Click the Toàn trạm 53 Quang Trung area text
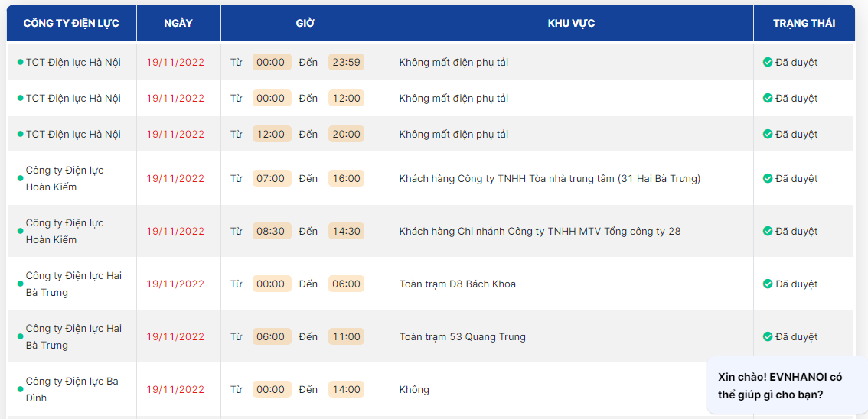This screenshot has width=868, height=419. pos(462,336)
